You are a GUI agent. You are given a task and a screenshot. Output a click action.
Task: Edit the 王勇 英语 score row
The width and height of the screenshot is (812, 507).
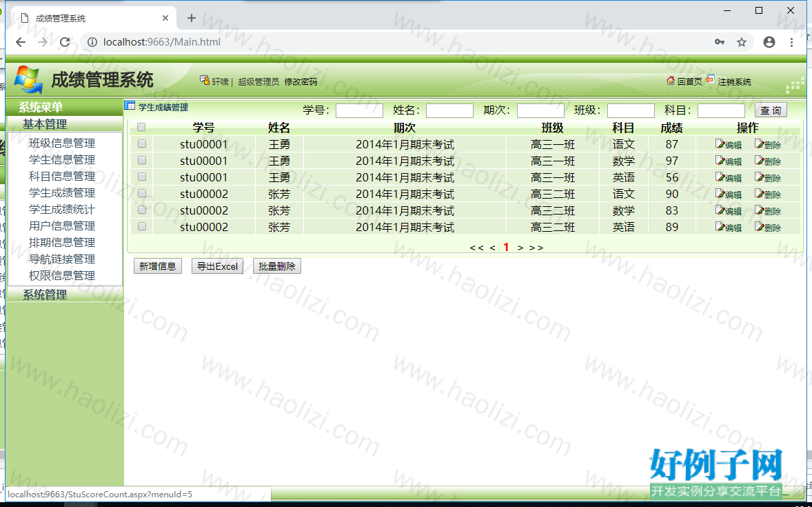(x=728, y=178)
